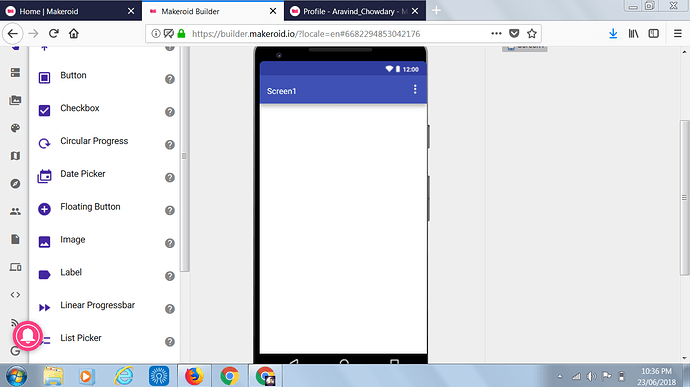Bookmark this page with star
The height and width of the screenshot is (387, 690).
tap(532, 33)
